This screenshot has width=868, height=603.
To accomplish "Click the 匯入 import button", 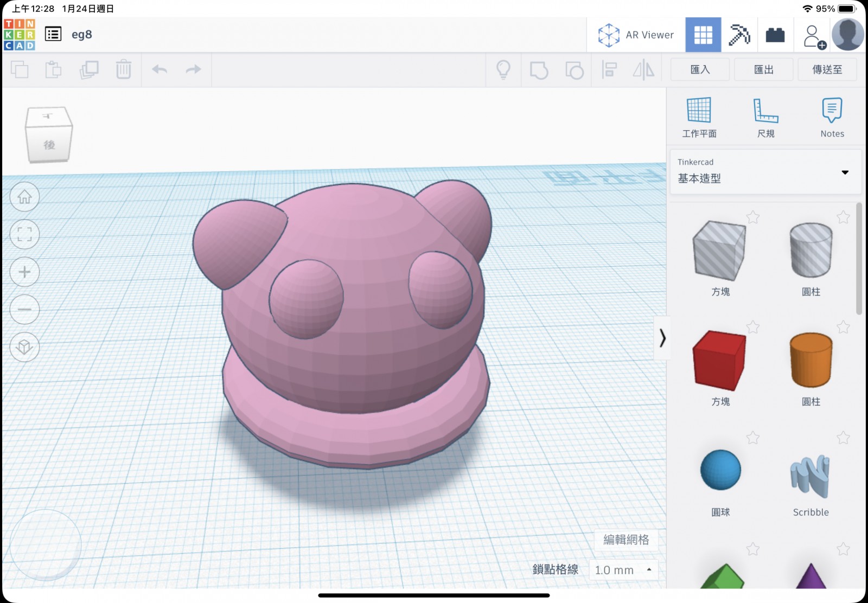I will point(700,69).
